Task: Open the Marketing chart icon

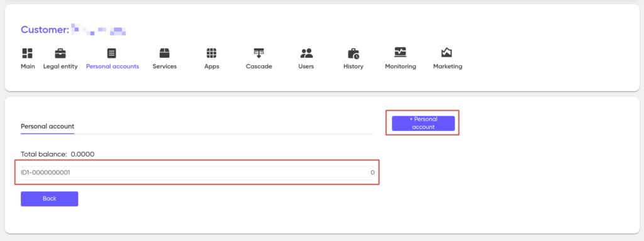Action: click(447, 53)
